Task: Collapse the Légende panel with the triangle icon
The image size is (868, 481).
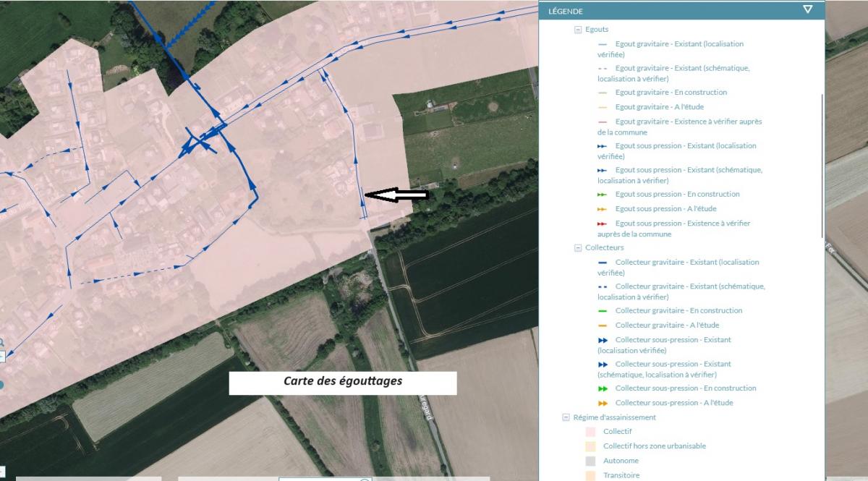Action: pyautogui.click(x=807, y=10)
